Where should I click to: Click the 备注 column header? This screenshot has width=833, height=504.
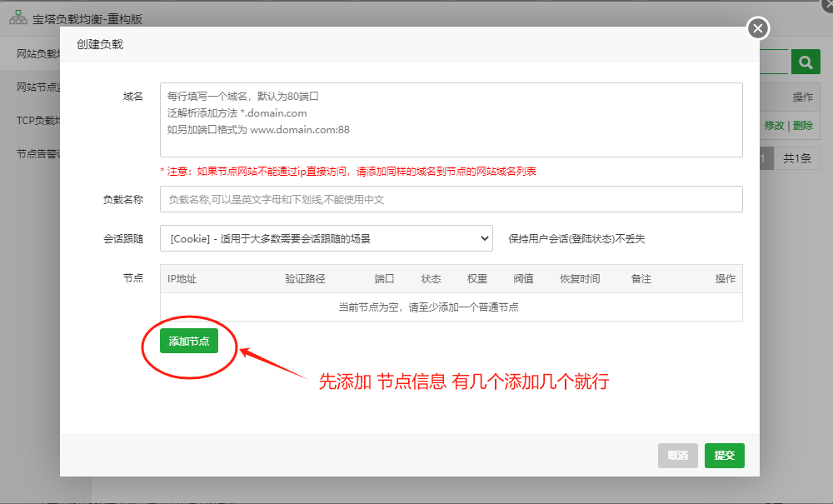(641, 279)
